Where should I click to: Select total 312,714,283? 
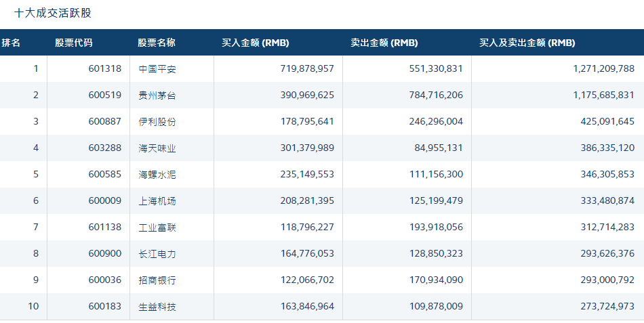click(607, 227)
